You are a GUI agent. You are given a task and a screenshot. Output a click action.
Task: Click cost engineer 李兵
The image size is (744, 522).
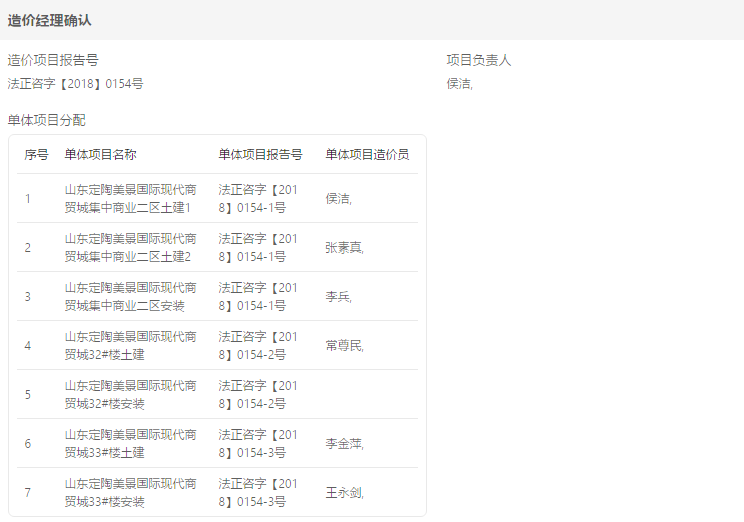(338, 297)
